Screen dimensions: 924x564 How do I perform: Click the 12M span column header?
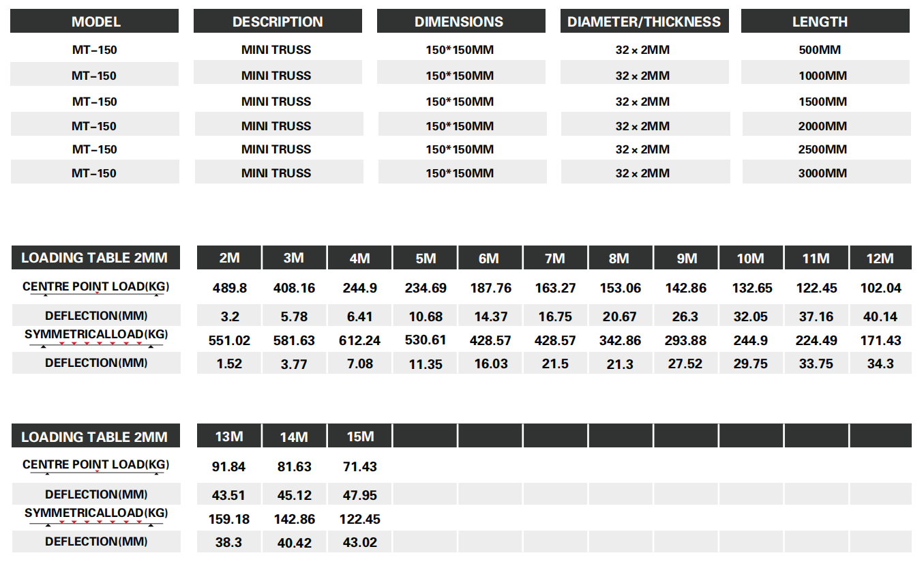(880, 258)
